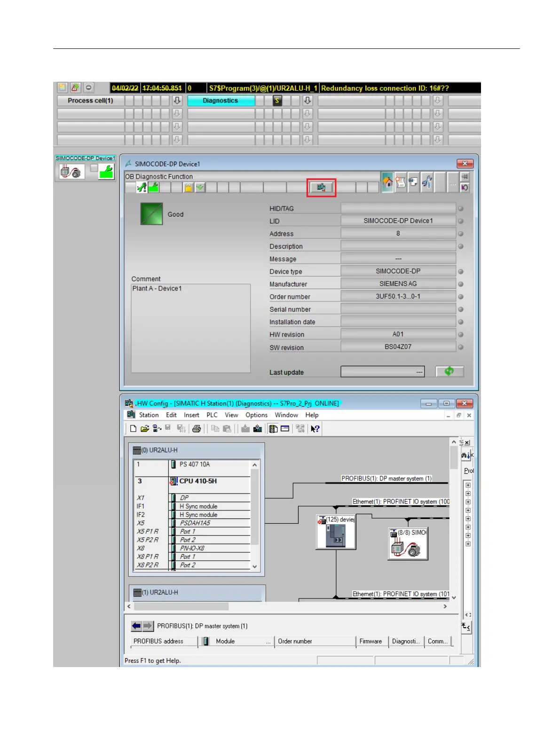The image size is (560, 746).
Task: Click the alarm acknowledge icon in the top bar
Action: (x=75, y=87)
